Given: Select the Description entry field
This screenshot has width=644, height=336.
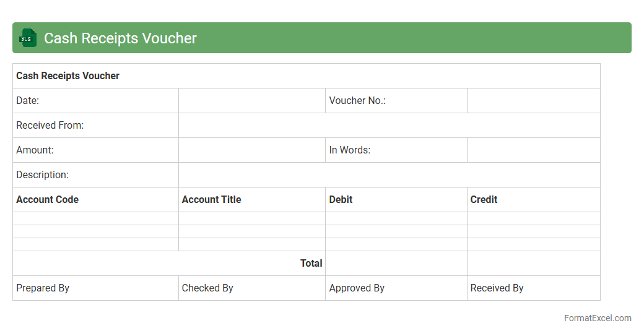Looking at the screenshot, I should (x=389, y=175).
